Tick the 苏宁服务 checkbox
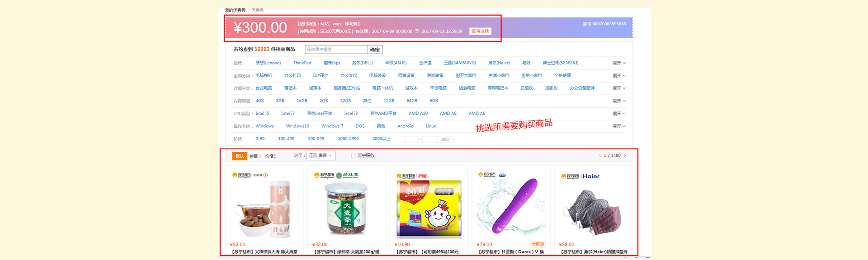868x260 pixels. coord(354,155)
